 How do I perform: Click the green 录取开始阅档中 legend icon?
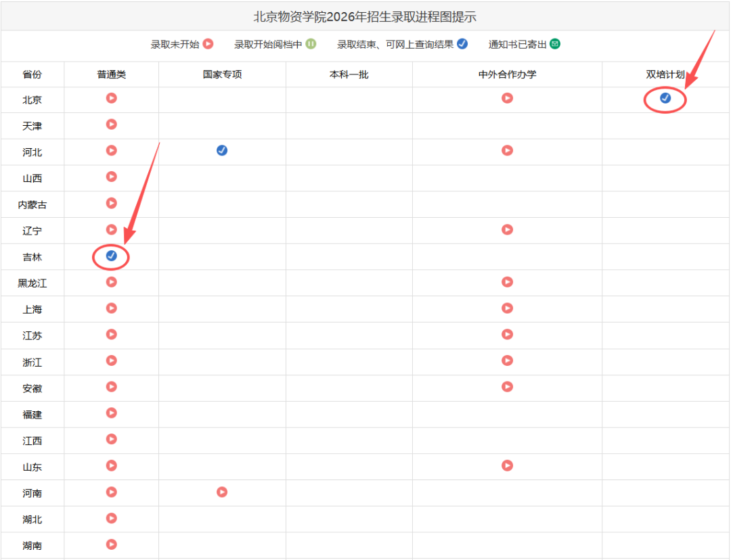[311, 44]
